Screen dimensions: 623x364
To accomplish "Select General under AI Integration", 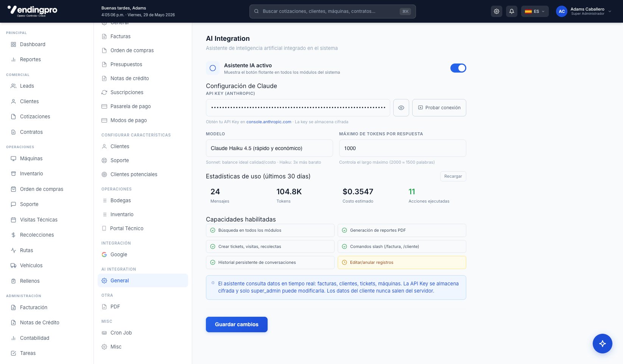I will (x=143, y=280).
